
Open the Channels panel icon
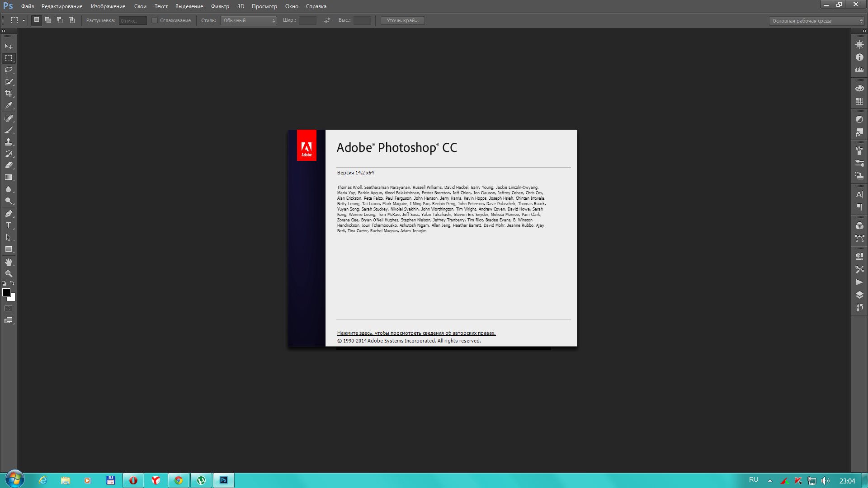click(859, 225)
